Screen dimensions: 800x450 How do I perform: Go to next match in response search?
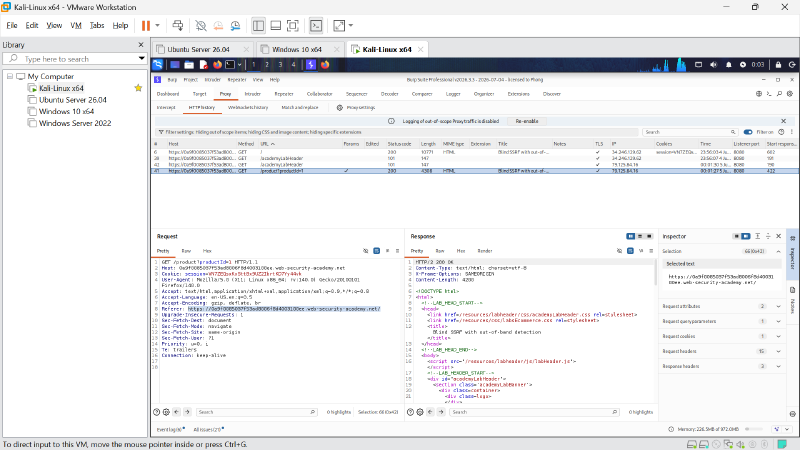pos(441,412)
